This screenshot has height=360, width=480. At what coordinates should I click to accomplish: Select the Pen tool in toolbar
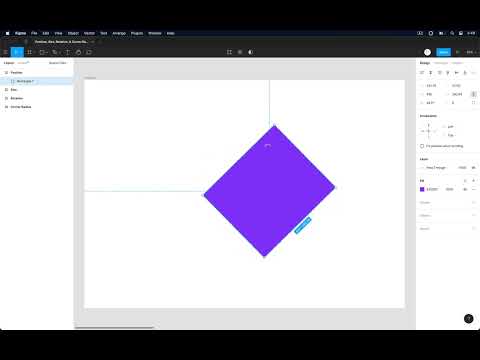tap(55, 52)
